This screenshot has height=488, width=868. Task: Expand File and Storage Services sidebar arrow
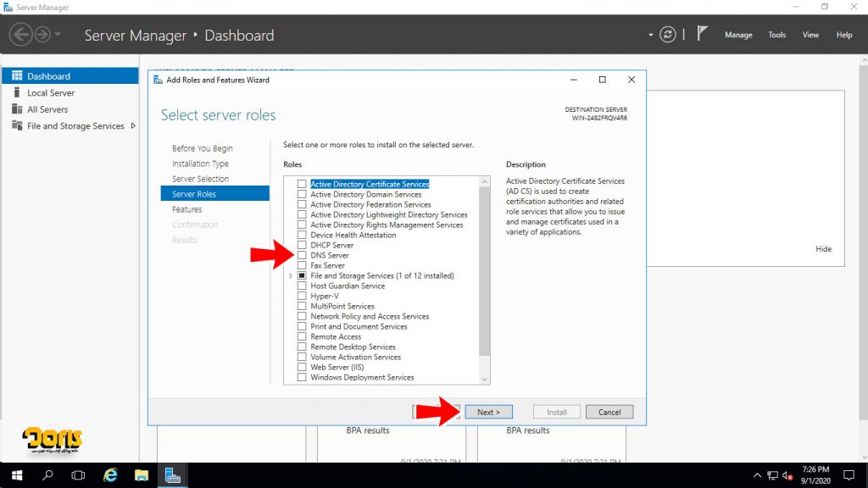point(133,125)
